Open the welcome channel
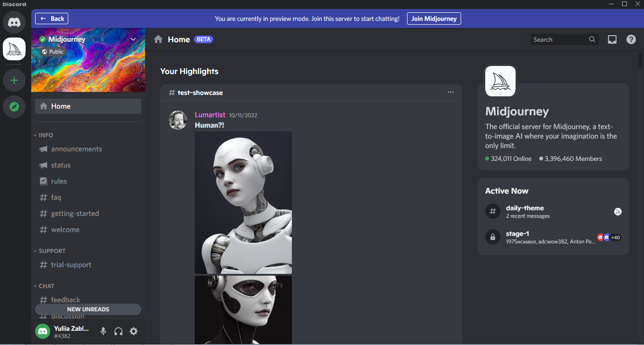This screenshot has width=644, height=345. pyautogui.click(x=88, y=230)
